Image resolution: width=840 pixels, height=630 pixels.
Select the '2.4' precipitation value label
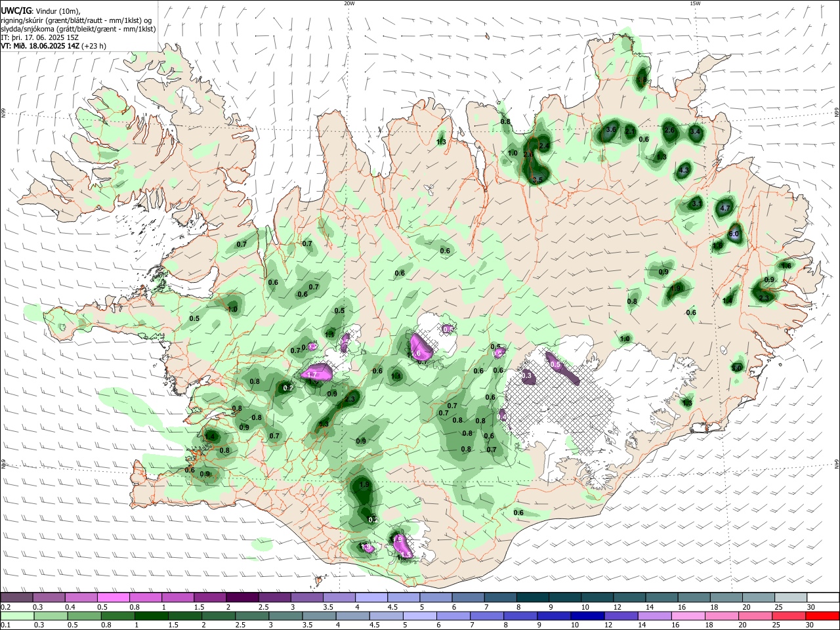pos(543,145)
